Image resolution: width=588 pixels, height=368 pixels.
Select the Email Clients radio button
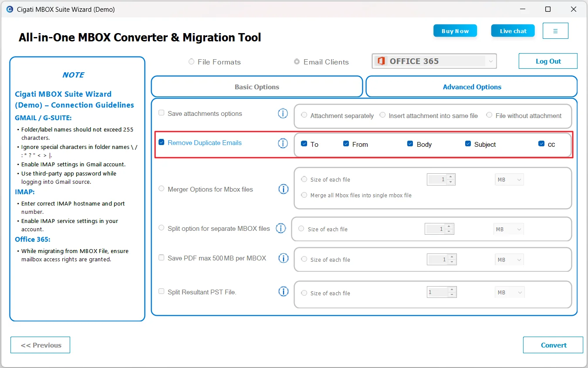pos(297,62)
